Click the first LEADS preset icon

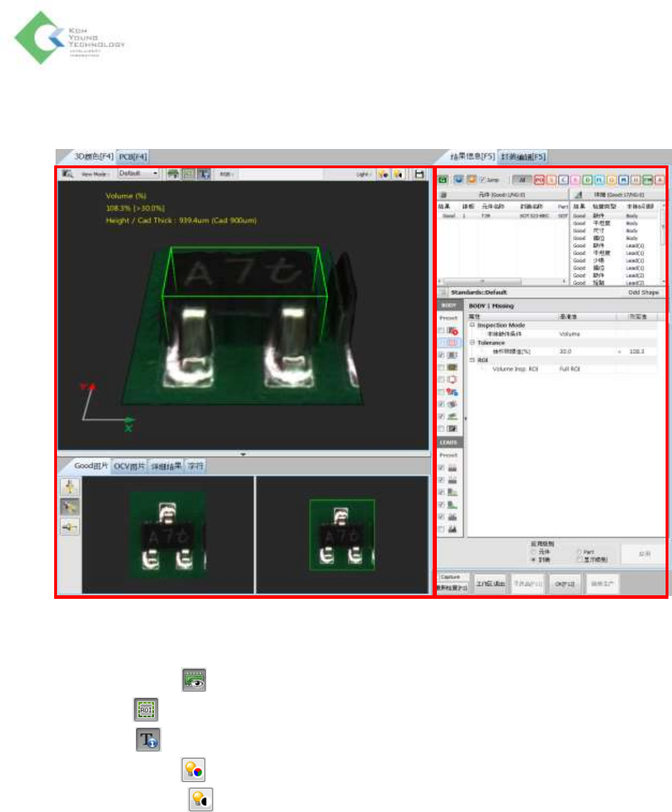453,468
